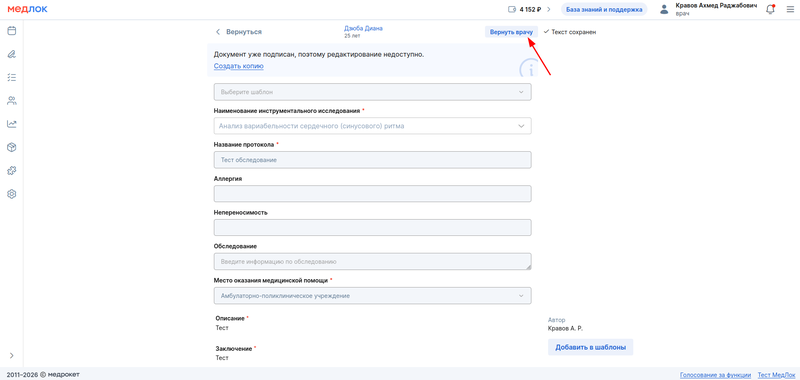The height and width of the screenshot is (380, 800).
Task: Click the notification bell icon
Action: click(770, 9)
